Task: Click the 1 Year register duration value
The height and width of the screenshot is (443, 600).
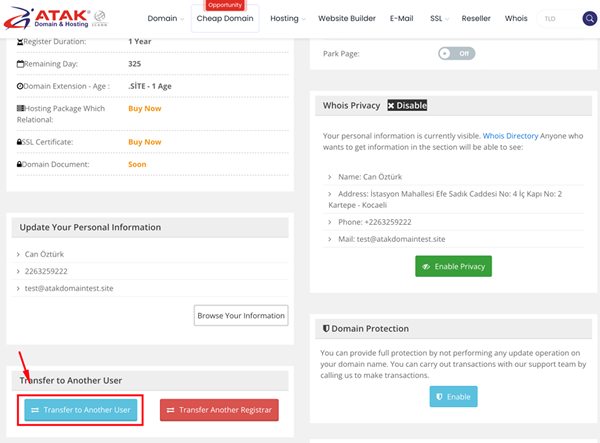Action: click(x=140, y=42)
